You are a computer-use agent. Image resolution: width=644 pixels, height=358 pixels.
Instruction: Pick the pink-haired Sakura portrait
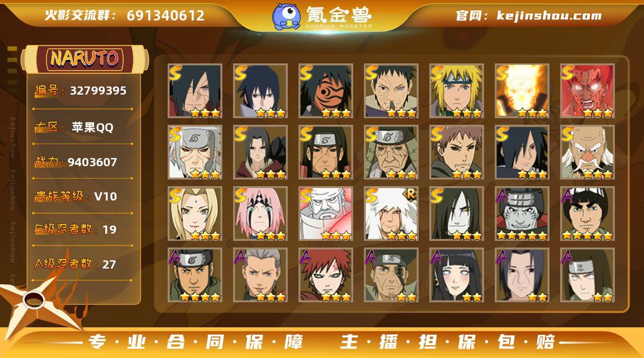[261, 214]
